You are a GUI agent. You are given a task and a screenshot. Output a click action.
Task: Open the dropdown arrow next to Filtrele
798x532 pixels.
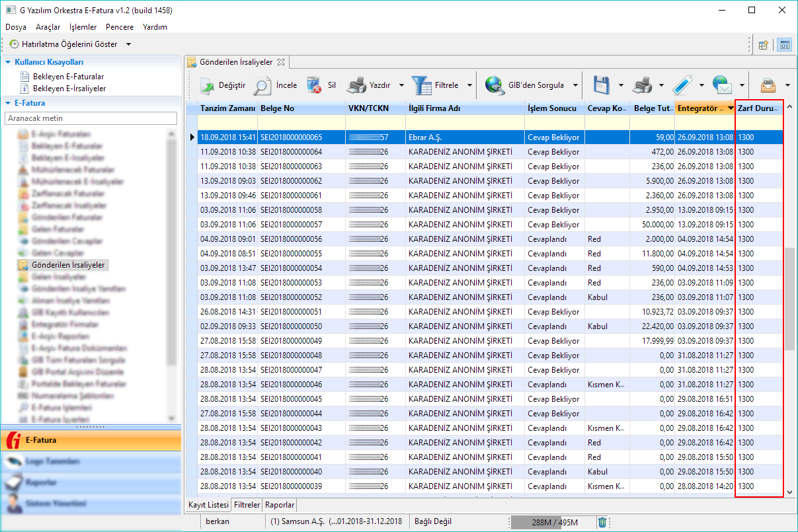tap(469, 85)
